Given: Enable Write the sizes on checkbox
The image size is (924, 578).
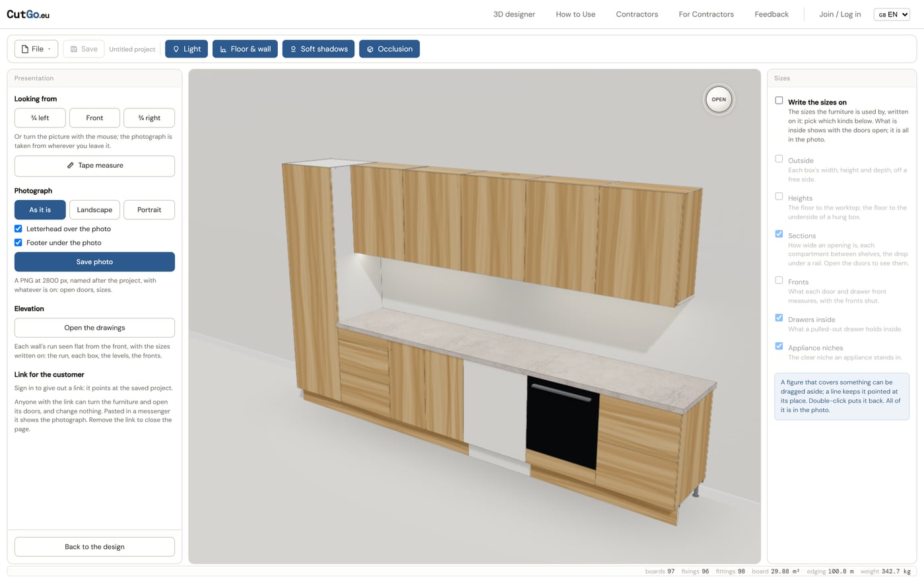Looking at the screenshot, I should click(779, 100).
